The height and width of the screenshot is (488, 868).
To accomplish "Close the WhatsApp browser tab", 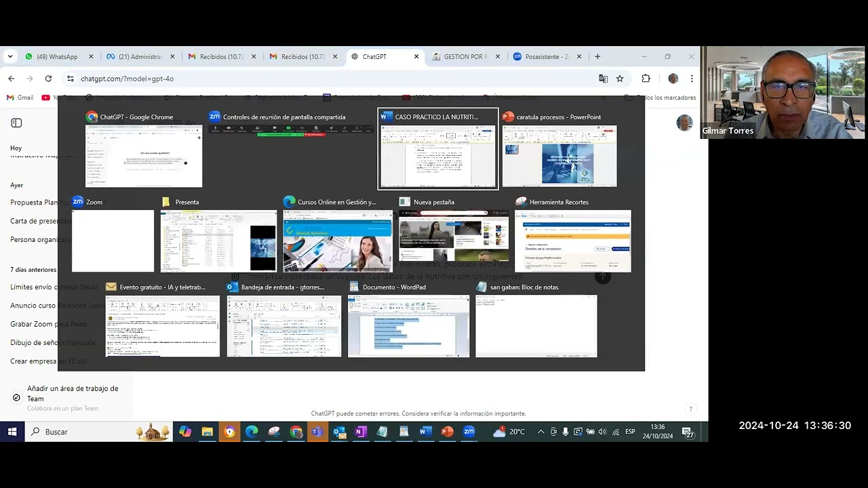I will (91, 57).
